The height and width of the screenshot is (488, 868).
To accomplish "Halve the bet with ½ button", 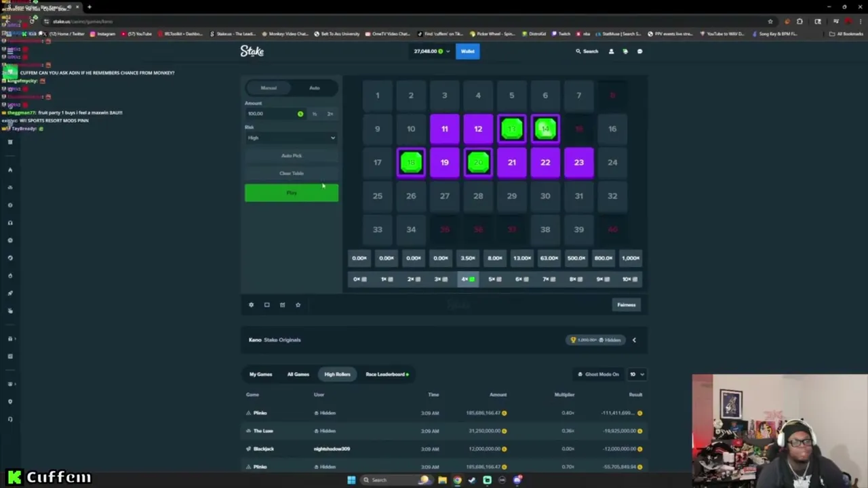I will click(315, 114).
